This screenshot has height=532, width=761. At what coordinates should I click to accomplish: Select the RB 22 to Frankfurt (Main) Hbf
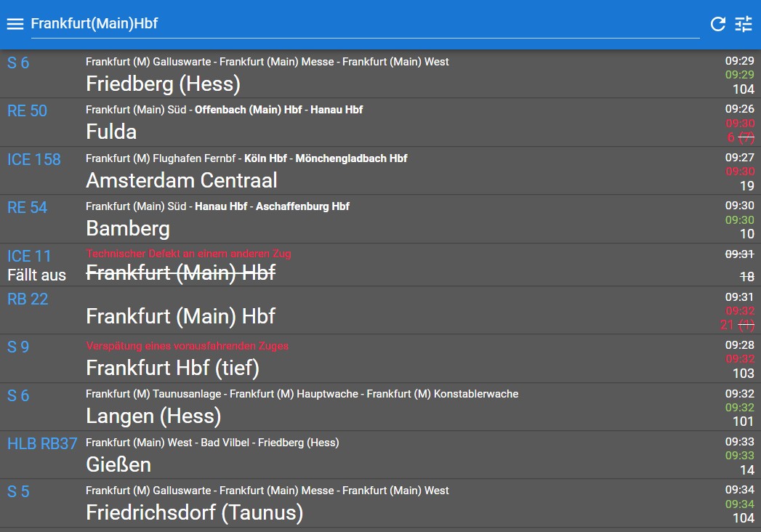[x=381, y=310]
